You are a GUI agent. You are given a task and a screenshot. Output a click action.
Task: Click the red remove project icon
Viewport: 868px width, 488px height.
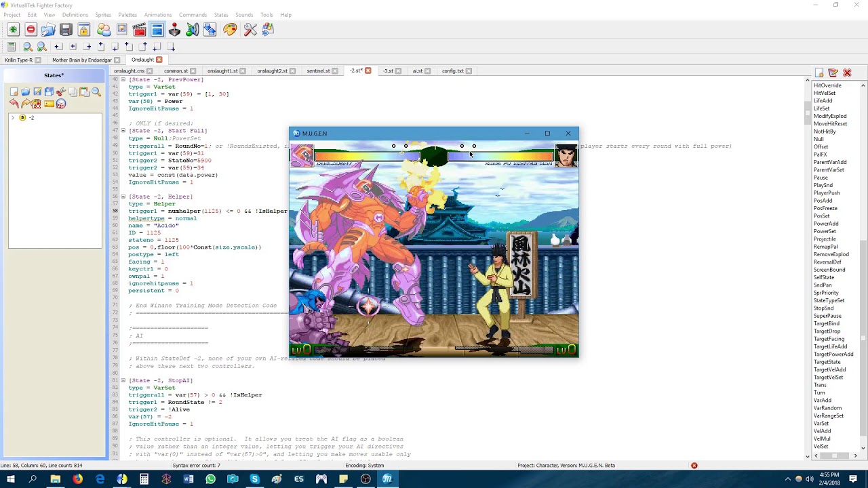(31, 29)
